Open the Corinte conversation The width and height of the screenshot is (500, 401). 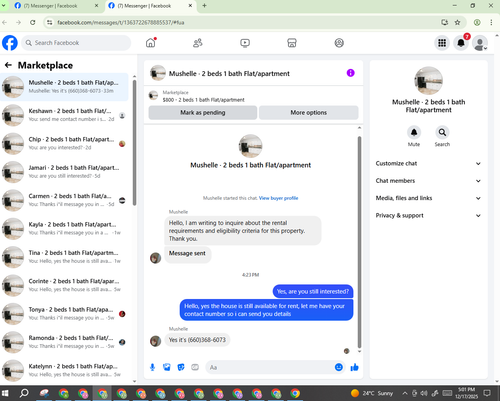[64, 285]
